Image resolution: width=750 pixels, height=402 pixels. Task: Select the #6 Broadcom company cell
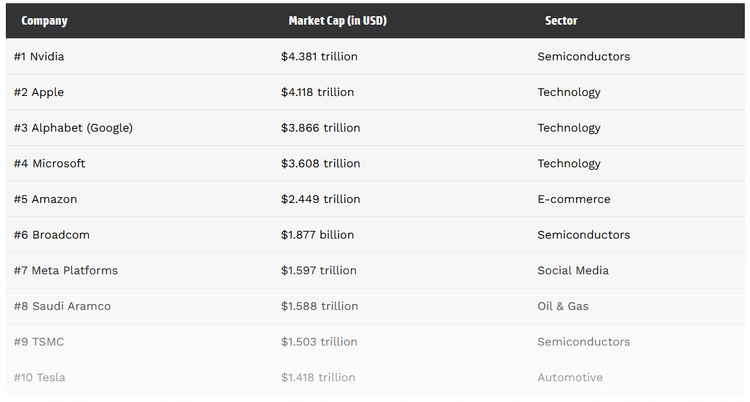52,235
